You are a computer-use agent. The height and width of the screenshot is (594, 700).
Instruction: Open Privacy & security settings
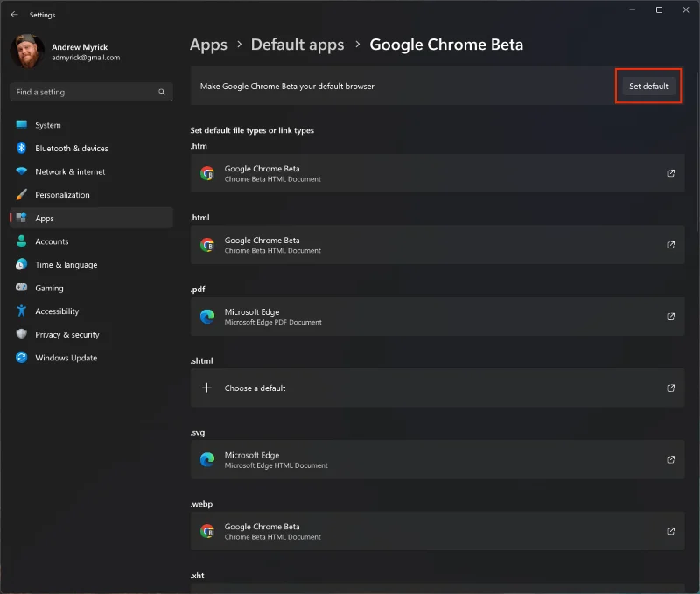(x=91, y=334)
